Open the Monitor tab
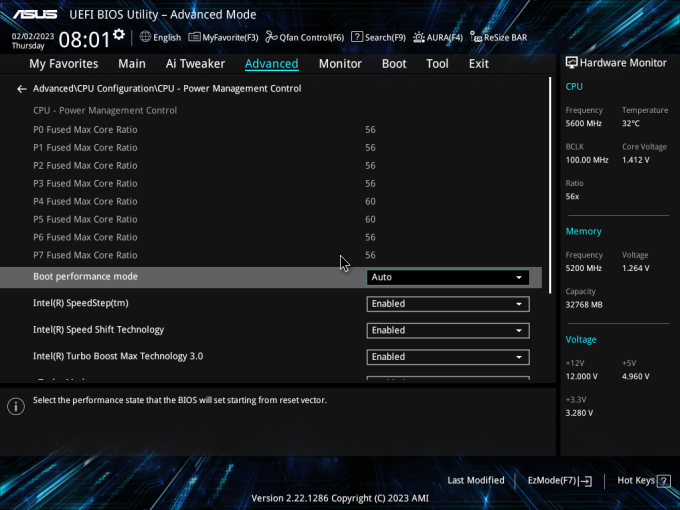 340,64
